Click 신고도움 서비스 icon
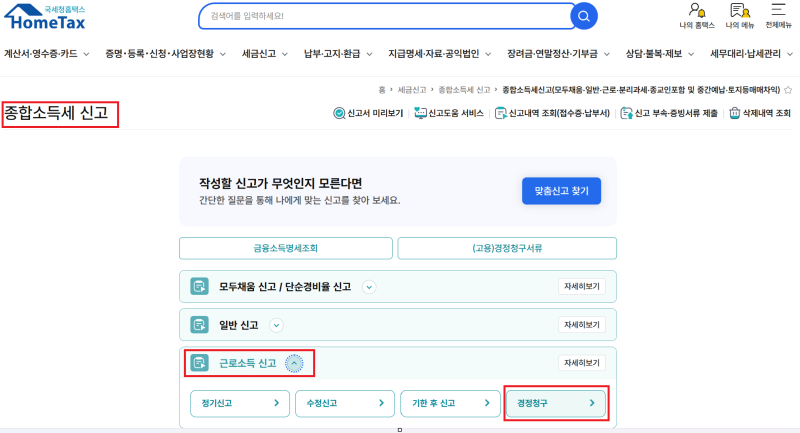 click(420, 113)
